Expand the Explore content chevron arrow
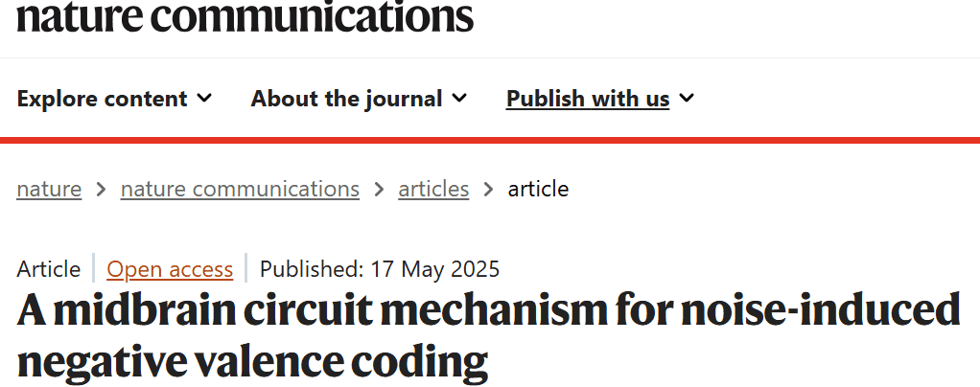 204,98
